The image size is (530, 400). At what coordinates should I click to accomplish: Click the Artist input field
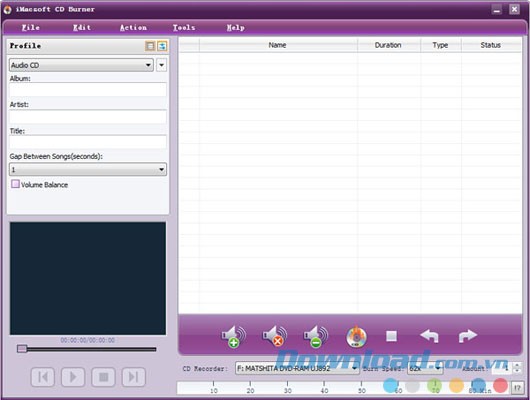[x=88, y=116]
